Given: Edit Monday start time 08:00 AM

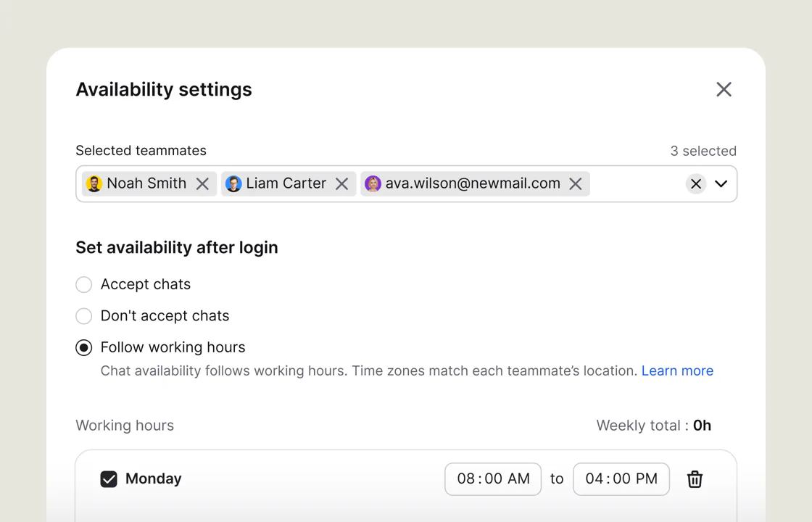Looking at the screenshot, I should (x=493, y=479).
